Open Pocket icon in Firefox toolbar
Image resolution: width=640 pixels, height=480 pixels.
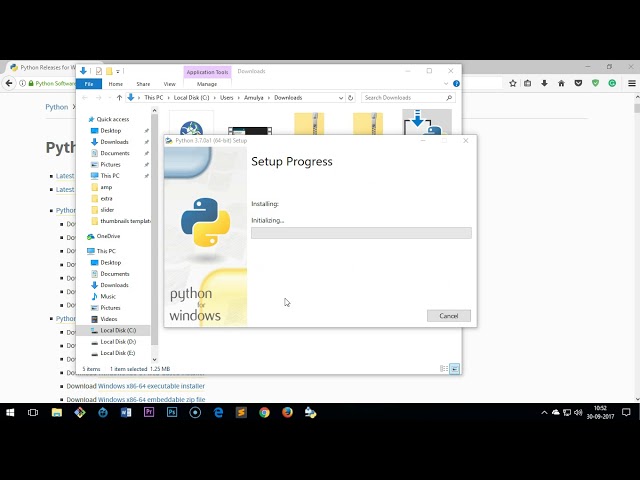(578, 83)
